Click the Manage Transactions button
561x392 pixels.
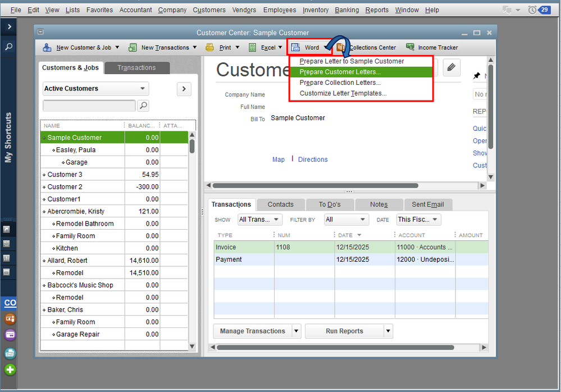pyautogui.click(x=253, y=331)
